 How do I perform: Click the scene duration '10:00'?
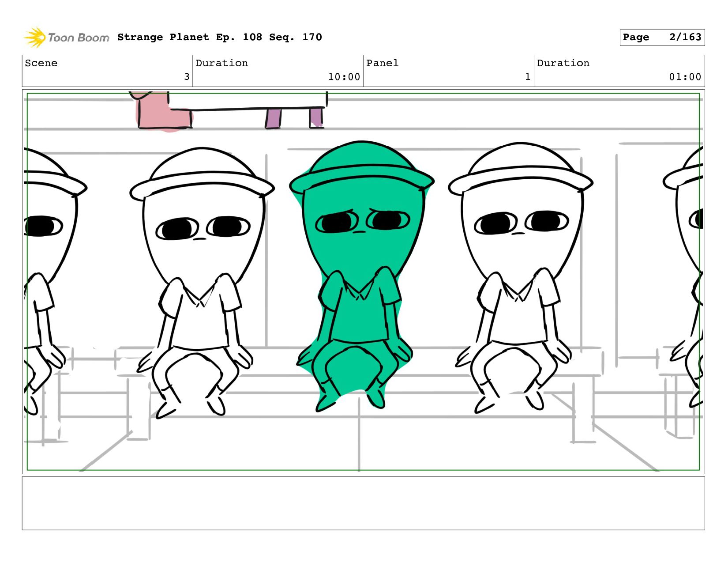pyautogui.click(x=344, y=77)
